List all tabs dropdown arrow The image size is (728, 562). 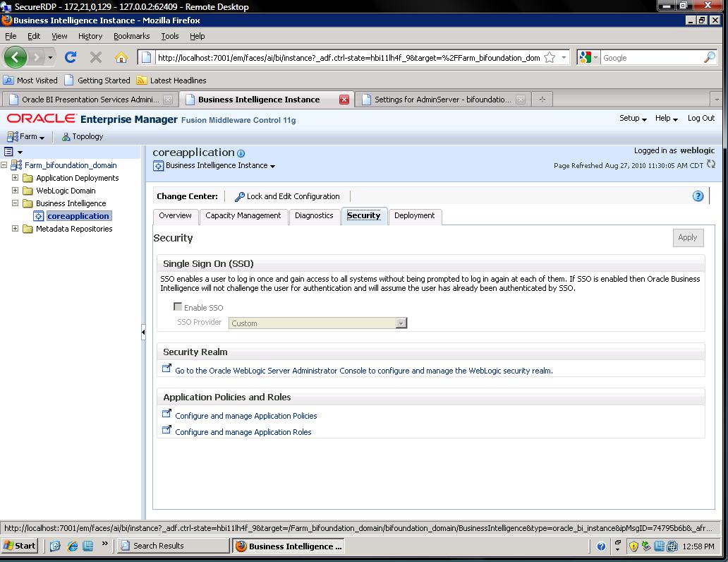[717, 99]
